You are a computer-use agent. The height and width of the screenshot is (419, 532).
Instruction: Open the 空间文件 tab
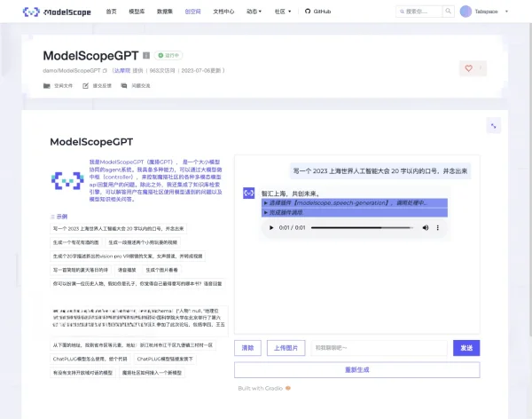point(59,86)
